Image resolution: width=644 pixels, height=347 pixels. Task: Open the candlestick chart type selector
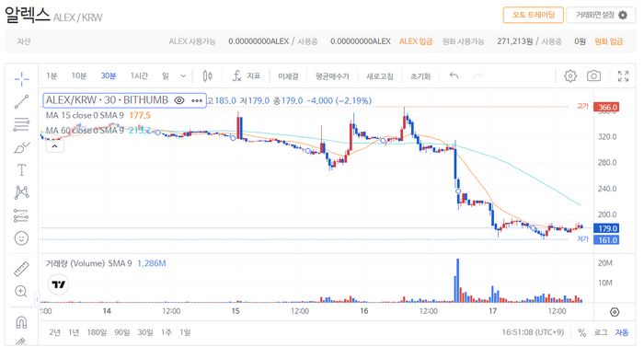(207, 76)
